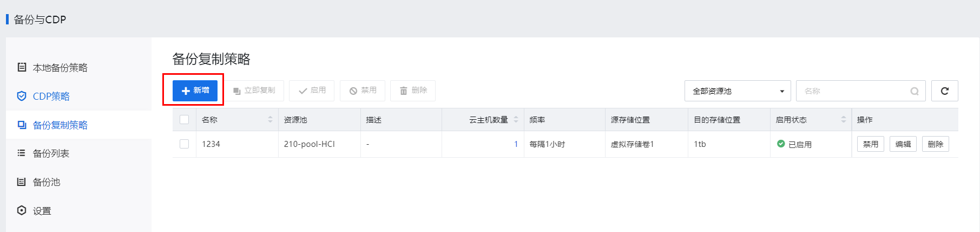Check the row 1234 checkbox
The height and width of the screenshot is (232, 980).
[x=185, y=144]
